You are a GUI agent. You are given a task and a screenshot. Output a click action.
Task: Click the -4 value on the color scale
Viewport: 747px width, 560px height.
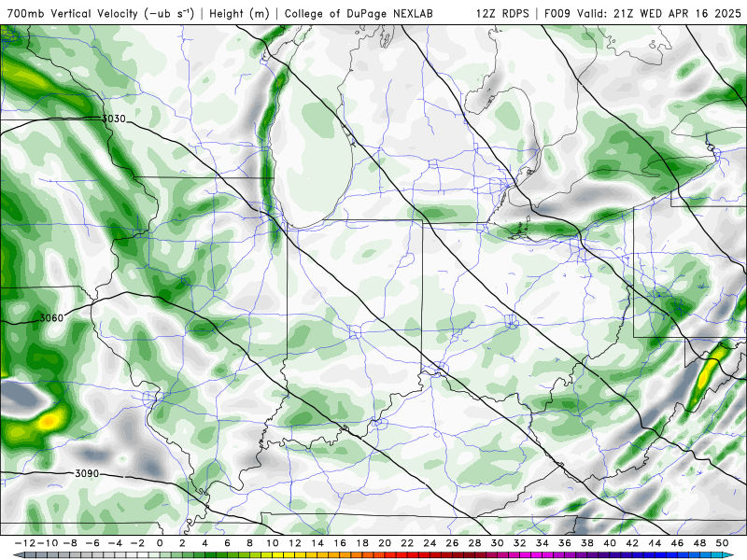(x=115, y=543)
